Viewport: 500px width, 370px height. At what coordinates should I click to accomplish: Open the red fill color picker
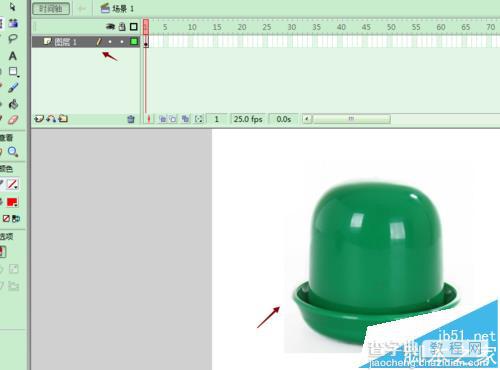[13, 202]
